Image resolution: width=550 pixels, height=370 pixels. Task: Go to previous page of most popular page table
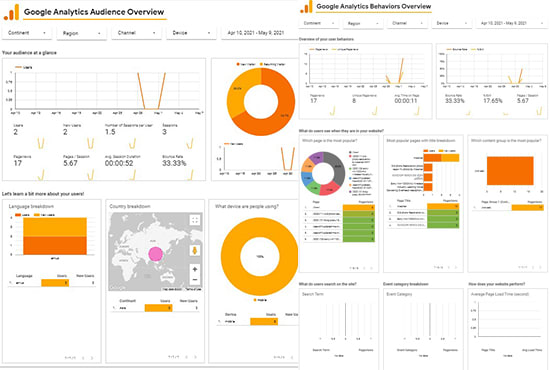(x=364, y=268)
